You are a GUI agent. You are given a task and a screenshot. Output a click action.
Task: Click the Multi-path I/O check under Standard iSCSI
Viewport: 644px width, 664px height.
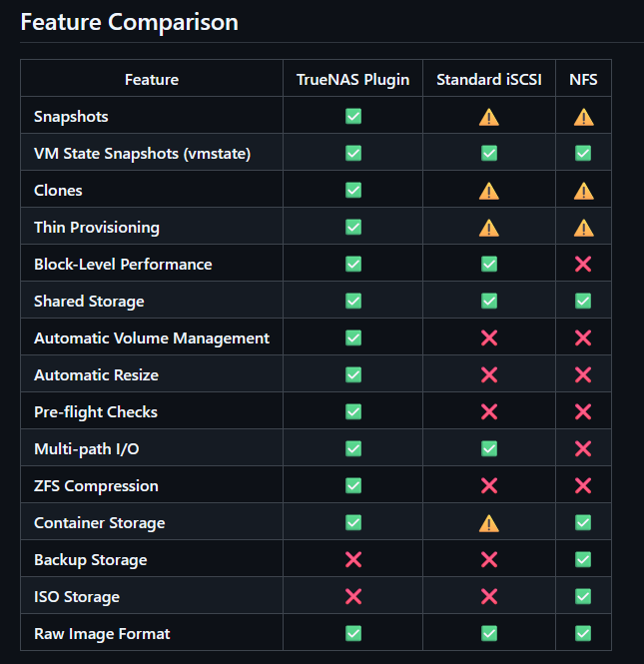click(489, 449)
